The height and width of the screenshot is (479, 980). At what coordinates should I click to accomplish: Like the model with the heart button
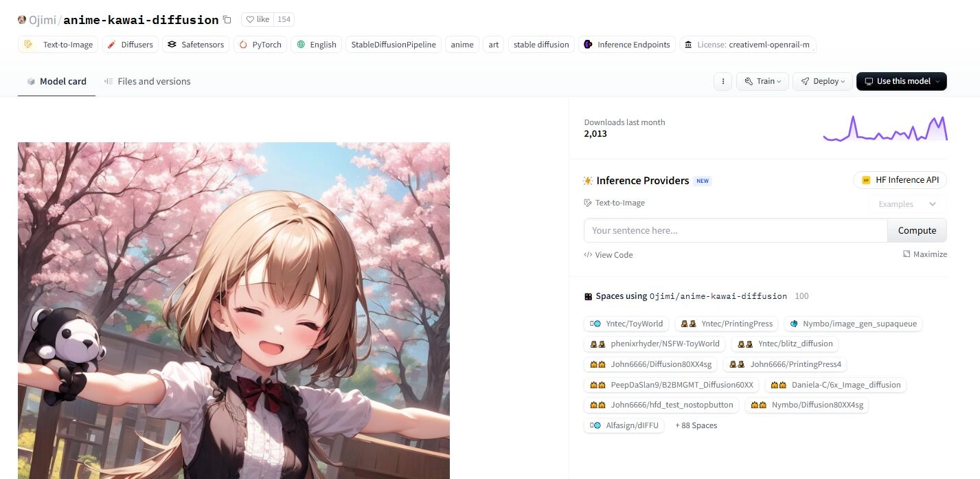[258, 20]
